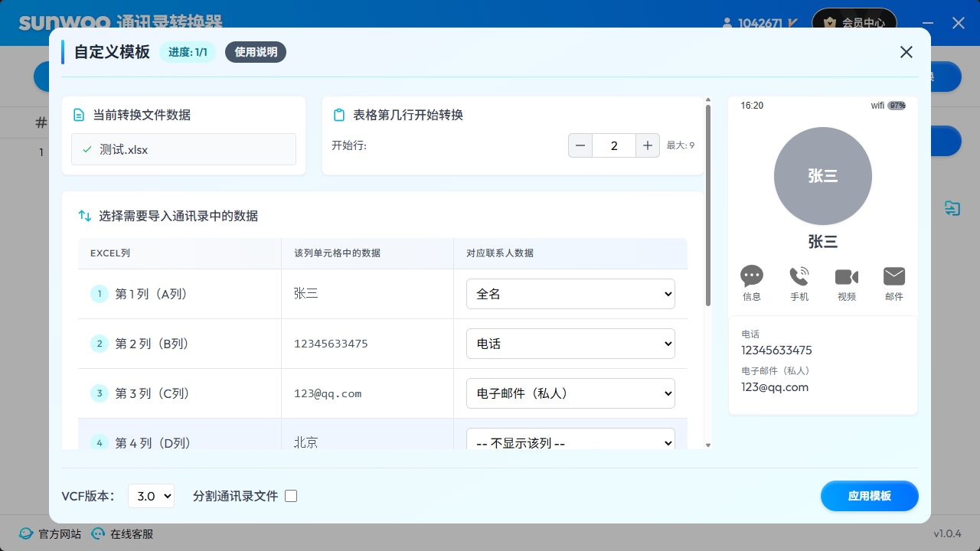Open the 全名 dropdown for column A
This screenshot has width=980, height=551.
click(x=570, y=293)
